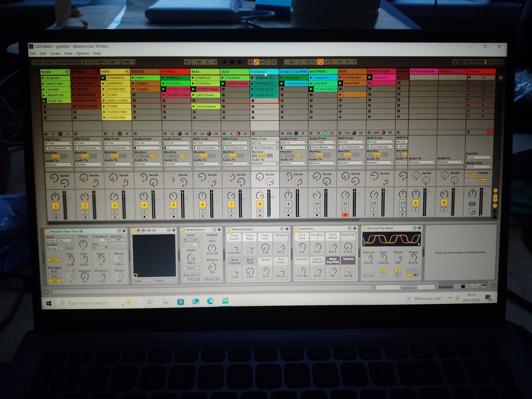532x399 pixels.
Task: Click the Stop transport button
Action: pos(232,62)
